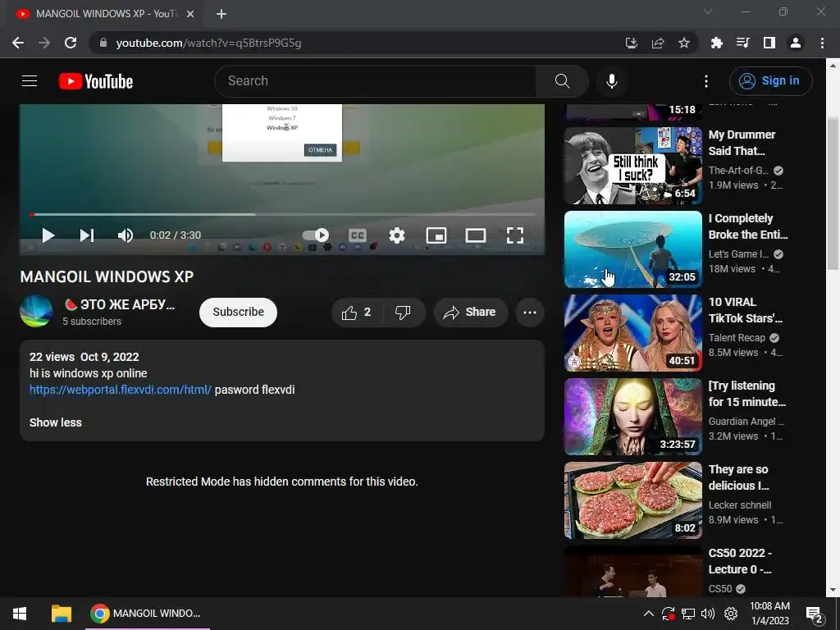This screenshot has height=630, width=840.
Task: Open CS50 2022 Lecture 0 video
Action: click(633, 572)
